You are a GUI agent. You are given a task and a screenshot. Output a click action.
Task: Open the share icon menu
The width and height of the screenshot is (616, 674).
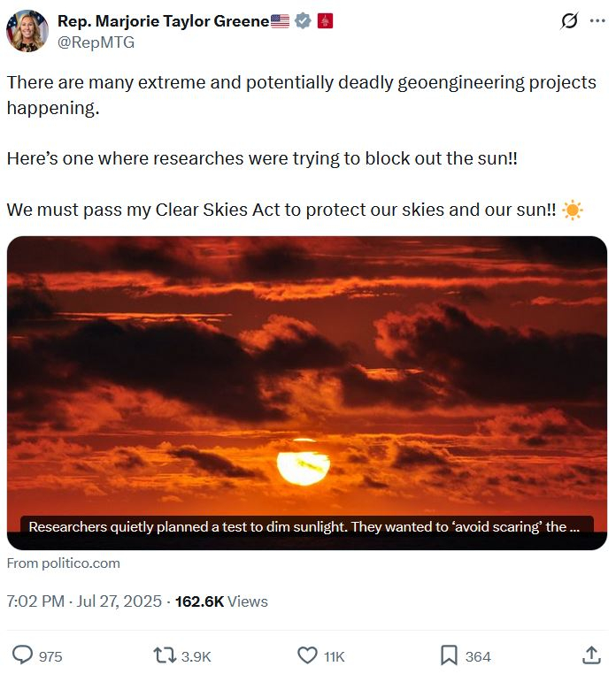click(x=591, y=655)
